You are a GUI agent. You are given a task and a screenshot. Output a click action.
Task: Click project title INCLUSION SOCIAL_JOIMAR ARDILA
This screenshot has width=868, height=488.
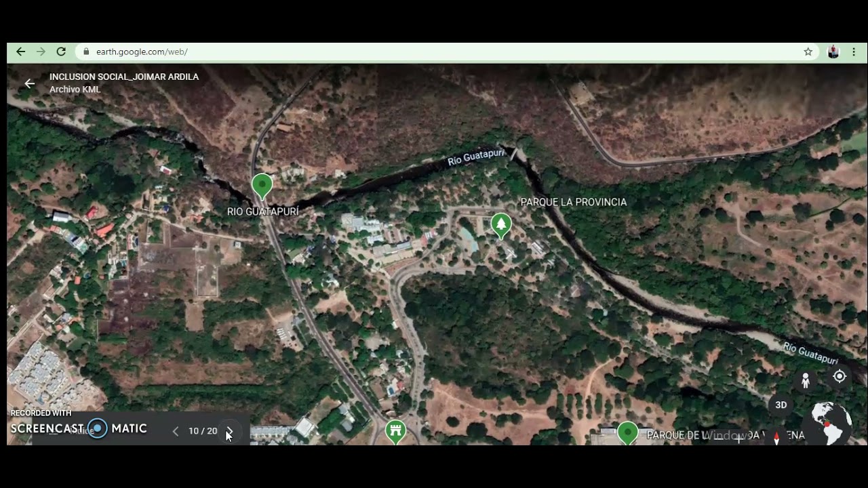click(x=124, y=77)
